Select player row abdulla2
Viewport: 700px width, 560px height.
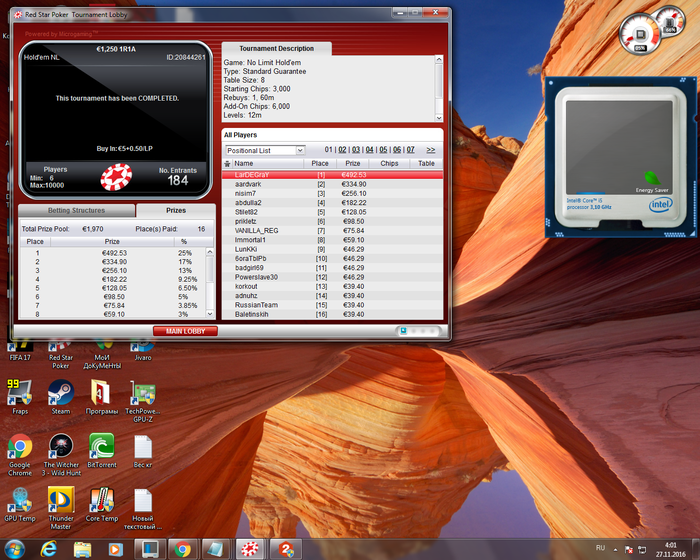click(x=332, y=203)
